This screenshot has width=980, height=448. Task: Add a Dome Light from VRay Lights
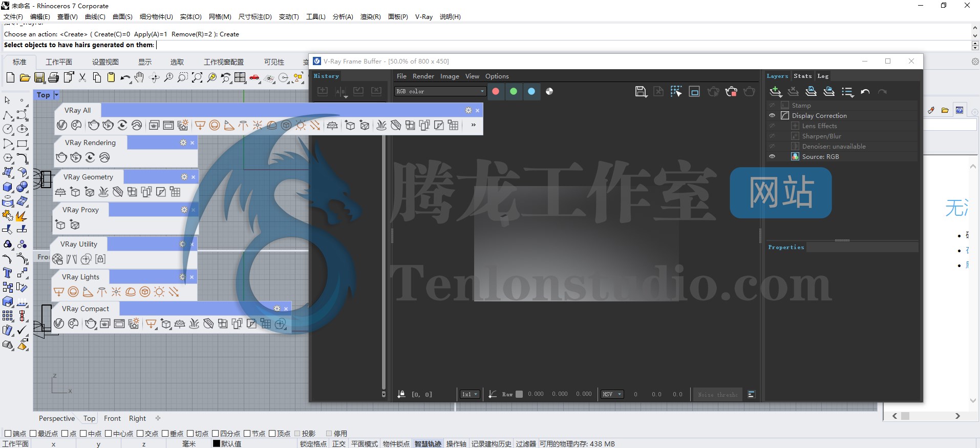[x=131, y=292]
